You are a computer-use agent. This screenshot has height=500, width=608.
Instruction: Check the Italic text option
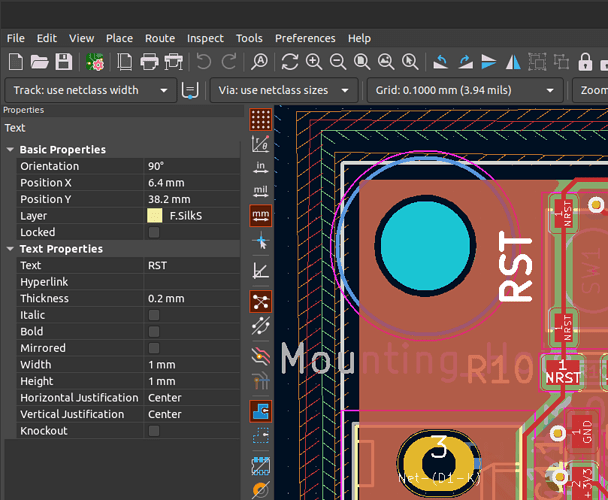pos(154,315)
